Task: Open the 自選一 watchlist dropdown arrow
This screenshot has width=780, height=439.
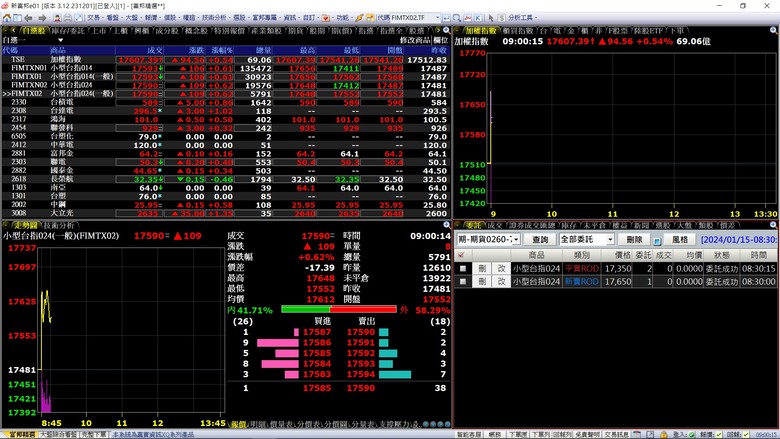Action: 60,40
